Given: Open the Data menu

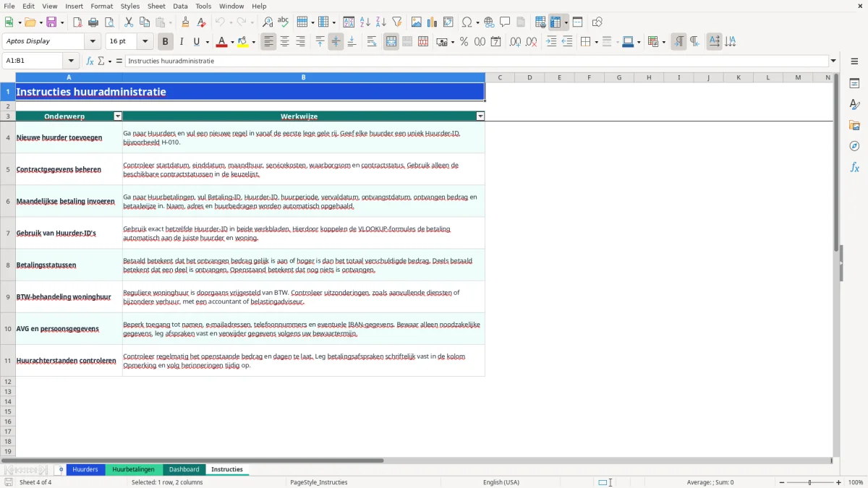Looking at the screenshot, I should point(180,6).
